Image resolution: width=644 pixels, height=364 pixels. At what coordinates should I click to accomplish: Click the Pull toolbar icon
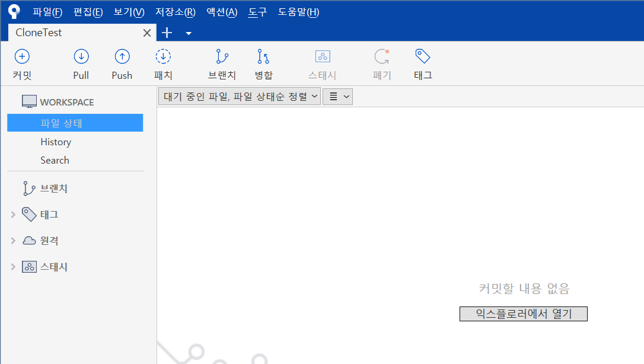81,57
